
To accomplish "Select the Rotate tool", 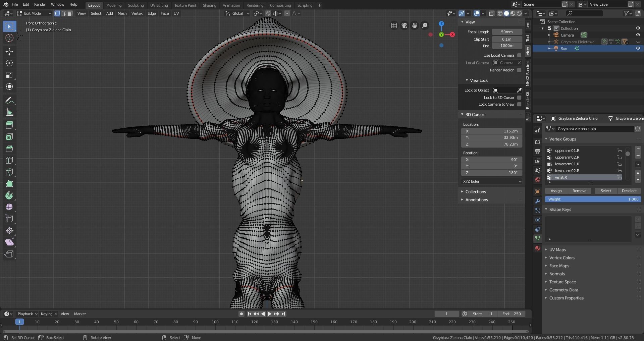I will (9, 63).
